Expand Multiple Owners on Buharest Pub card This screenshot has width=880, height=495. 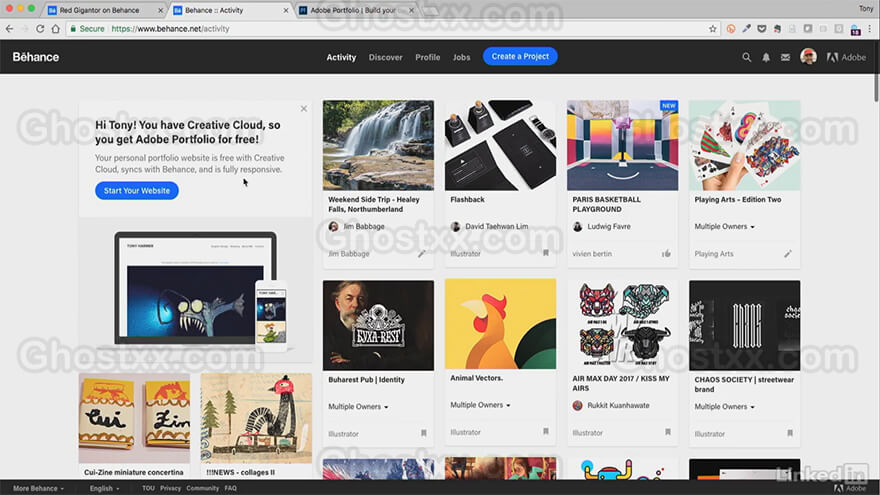point(358,407)
